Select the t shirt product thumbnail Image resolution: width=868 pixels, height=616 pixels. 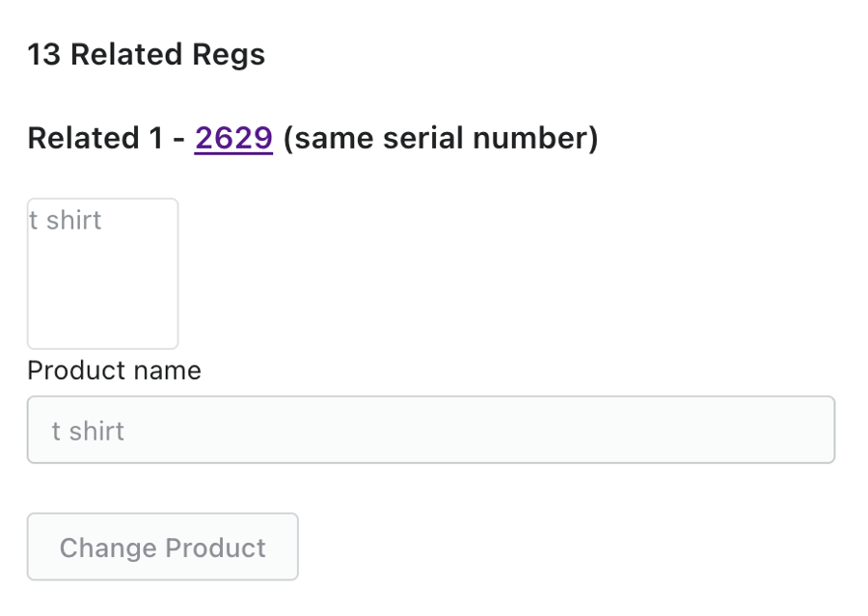102,274
